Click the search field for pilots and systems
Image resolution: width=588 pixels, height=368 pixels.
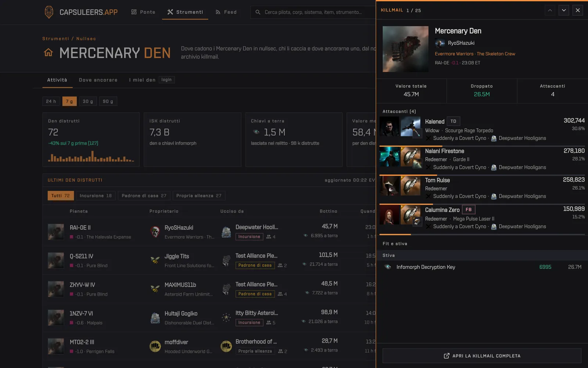[x=313, y=12]
